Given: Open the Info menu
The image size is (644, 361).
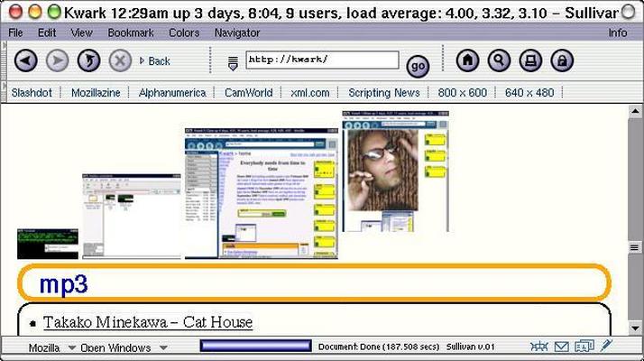Looking at the screenshot, I should click(x=617, y=32).
